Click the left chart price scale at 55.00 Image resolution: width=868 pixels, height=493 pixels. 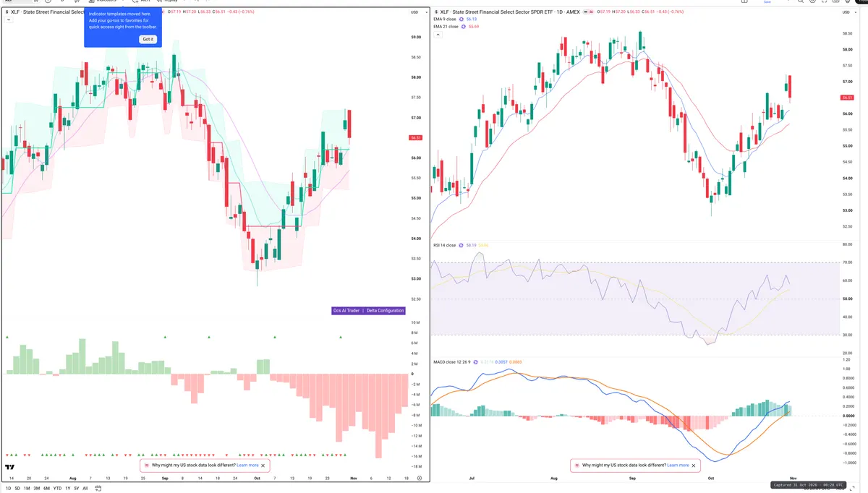[x=416, y=198]
